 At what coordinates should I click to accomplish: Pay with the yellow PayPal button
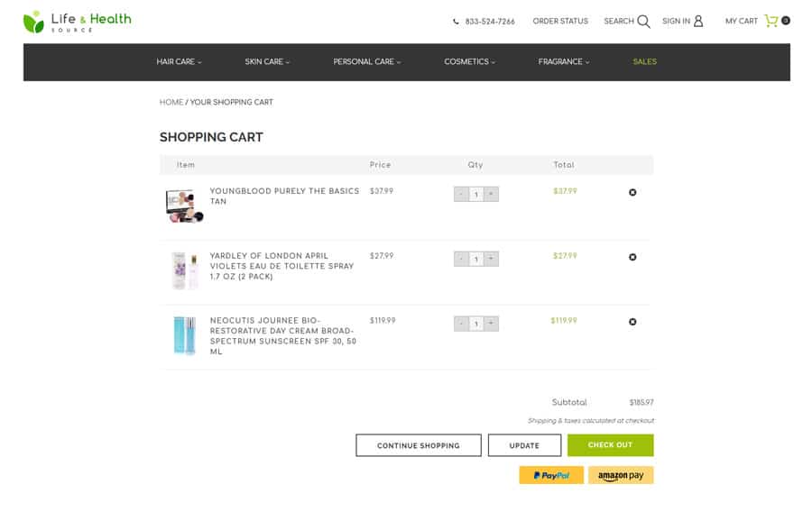tap(551, 475)
